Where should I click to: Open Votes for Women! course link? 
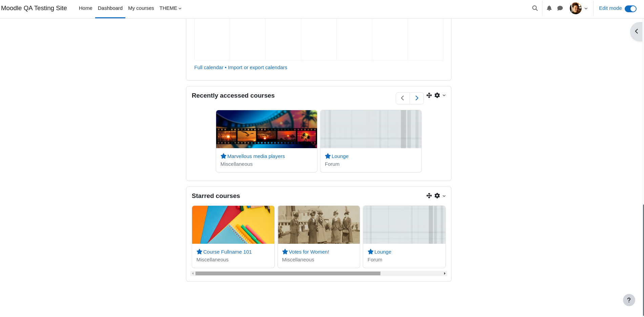click(x=309, y=252)
